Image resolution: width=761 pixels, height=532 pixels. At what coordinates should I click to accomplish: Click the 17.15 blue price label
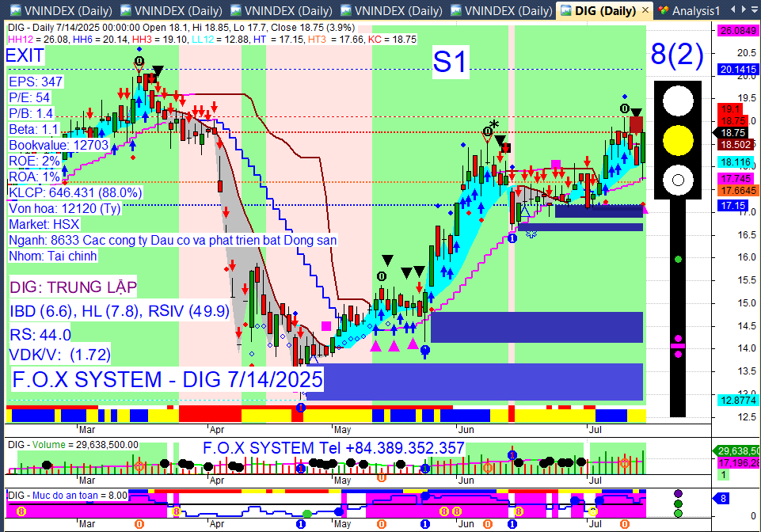[732, 206]
